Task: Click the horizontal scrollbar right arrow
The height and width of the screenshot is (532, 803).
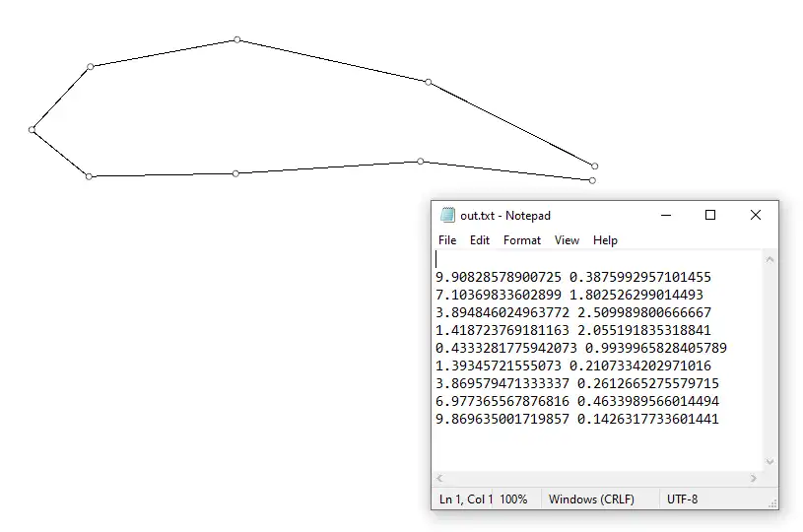Action: 754,478
